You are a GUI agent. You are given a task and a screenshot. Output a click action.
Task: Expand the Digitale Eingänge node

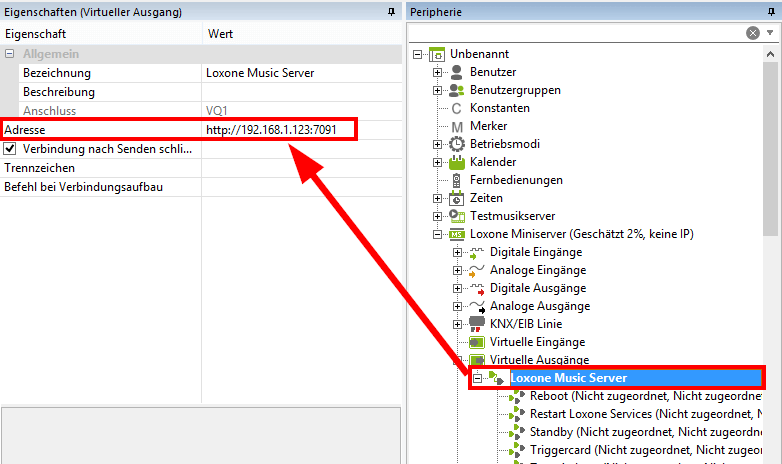(x=457, y=252)
